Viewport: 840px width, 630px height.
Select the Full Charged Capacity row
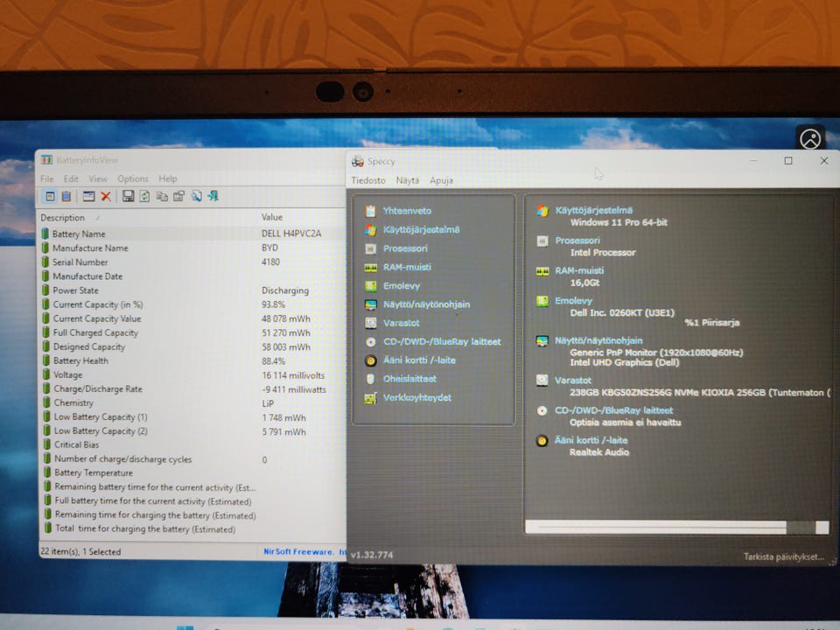point(192,332)
